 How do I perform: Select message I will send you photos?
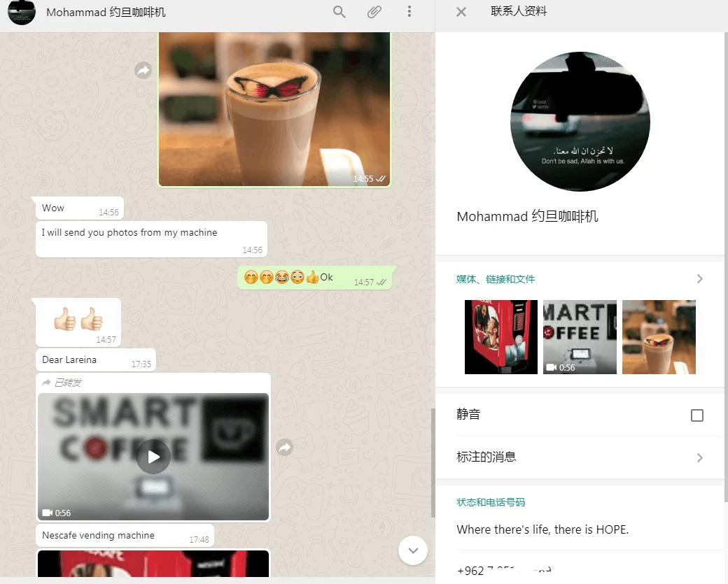click(151, 239)
